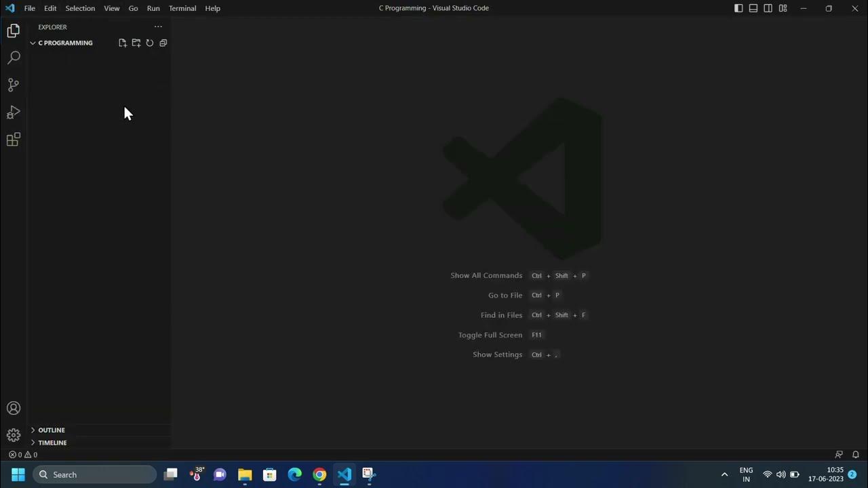Image resolution: width=868 pixels, height=488 pixels.
Task: Open the Snipping Tool taskbar icon
Action: (x=369, y=474)
